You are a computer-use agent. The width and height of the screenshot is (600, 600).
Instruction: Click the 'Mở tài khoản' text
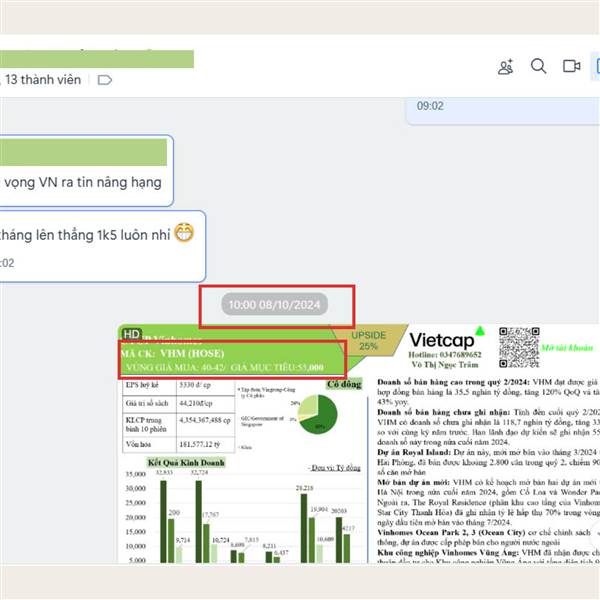[x=567, y=348]
